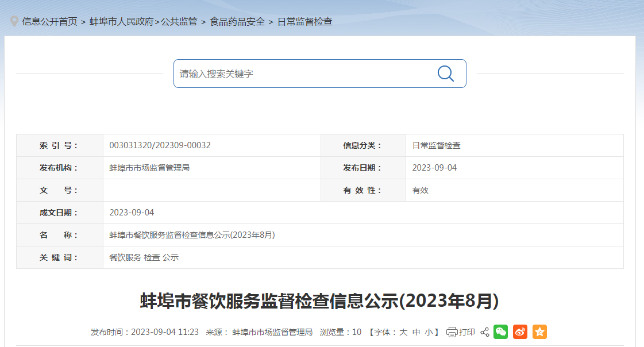Go to 蚌埠市人民政府 breadcrumb link
Screen dimensions: 644x347
[x=122, y=21]
